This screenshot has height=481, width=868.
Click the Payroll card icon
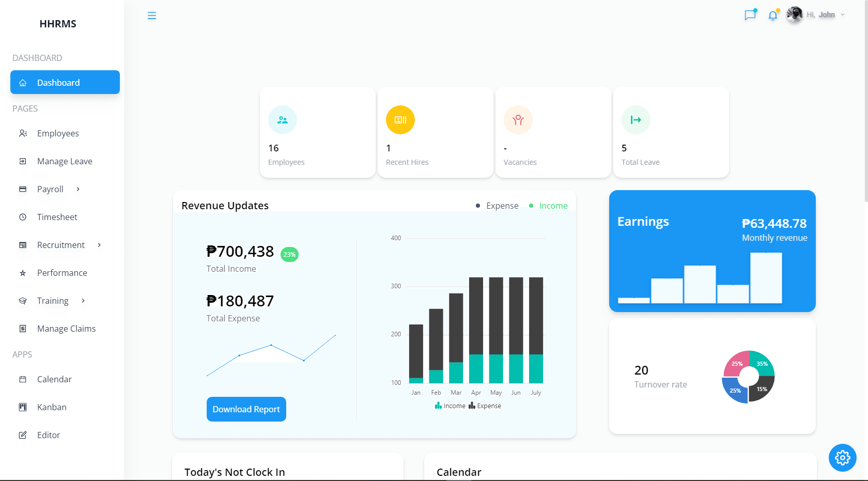23,189
